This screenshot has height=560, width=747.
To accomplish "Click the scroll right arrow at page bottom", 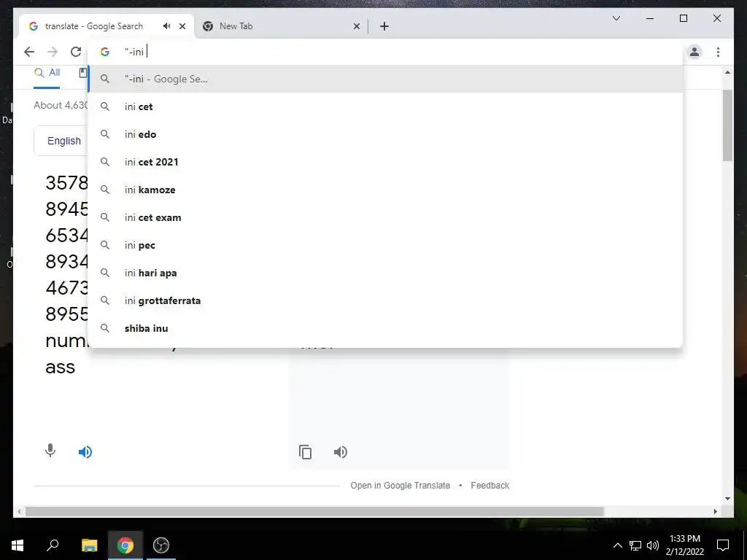I will pyautogui.click(x=715, y=511).
